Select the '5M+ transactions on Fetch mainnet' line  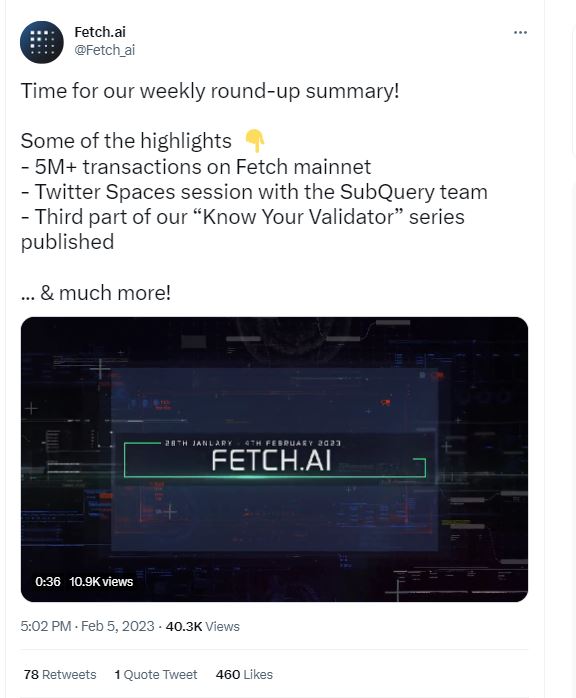196,167
